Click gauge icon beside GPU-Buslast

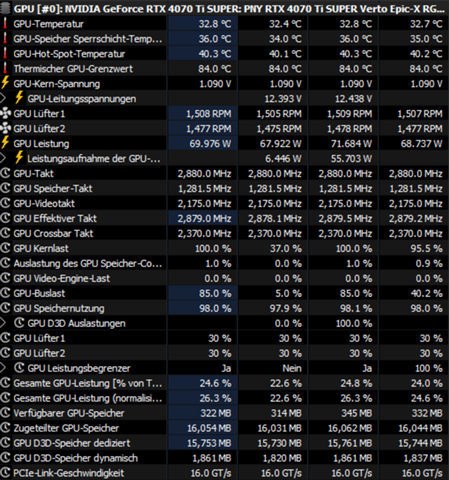5,293
